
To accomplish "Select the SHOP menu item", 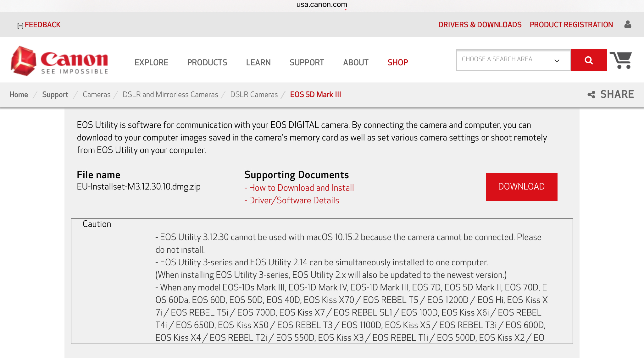I will 397,63.
